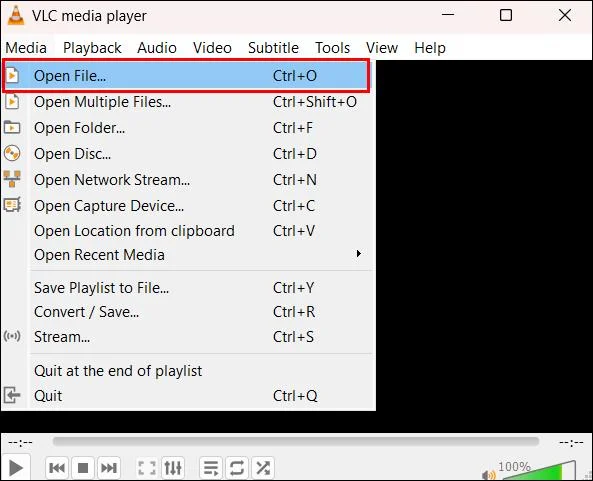Select Stream... menu entry
This screenshot has width=593, height=481.
(188, 337)
